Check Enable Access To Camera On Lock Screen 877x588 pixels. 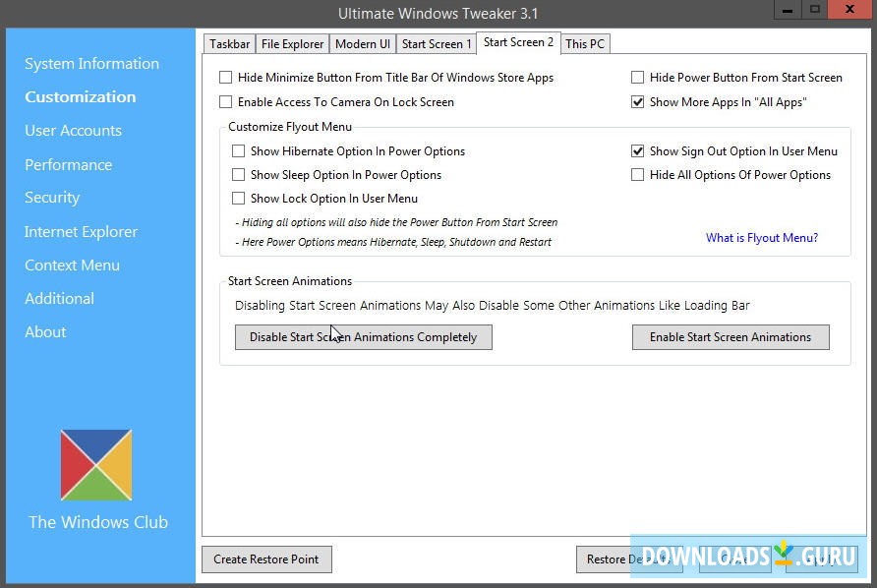click(225, 101)
